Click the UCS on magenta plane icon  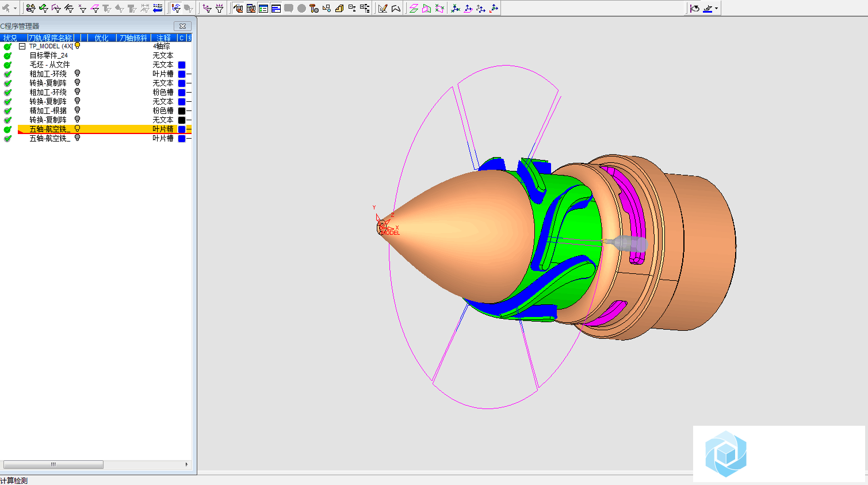468,8
